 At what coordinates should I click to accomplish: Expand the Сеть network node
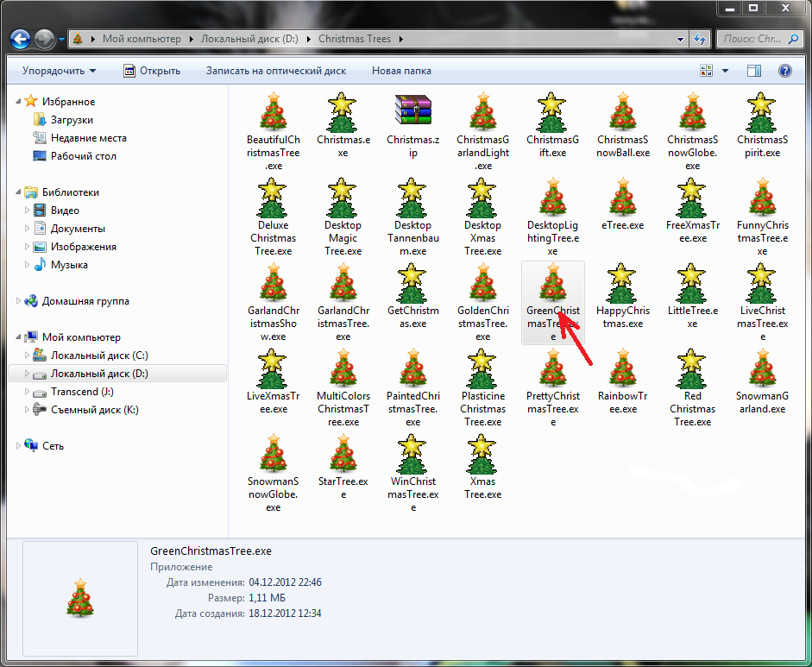tap(19, 446)
